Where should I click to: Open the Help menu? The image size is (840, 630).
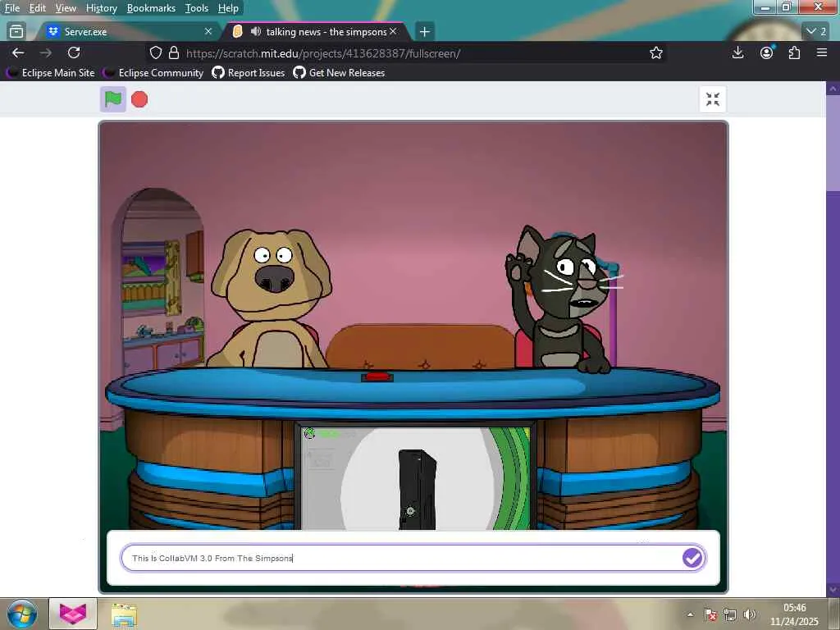pos(228,8)
